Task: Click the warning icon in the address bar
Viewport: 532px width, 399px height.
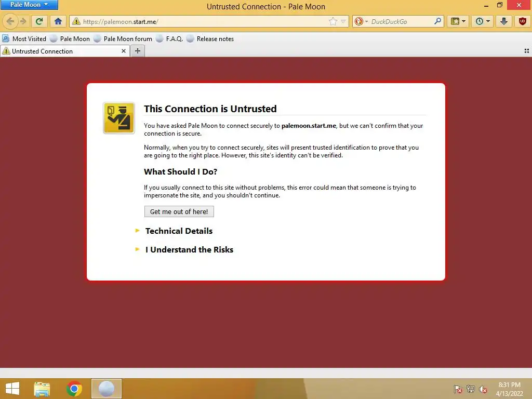Action: [x=76, y=21]
